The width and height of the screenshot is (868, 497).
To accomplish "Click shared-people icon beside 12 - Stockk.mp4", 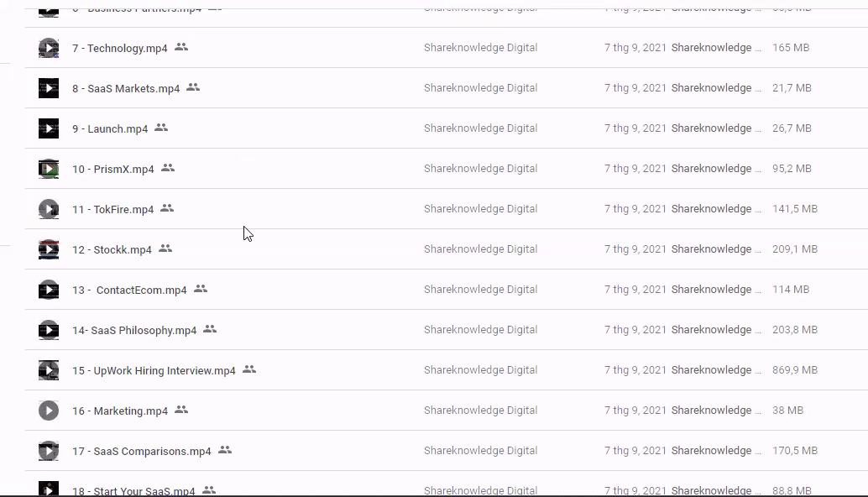I will pyautogui.click(x=165, y=248).
